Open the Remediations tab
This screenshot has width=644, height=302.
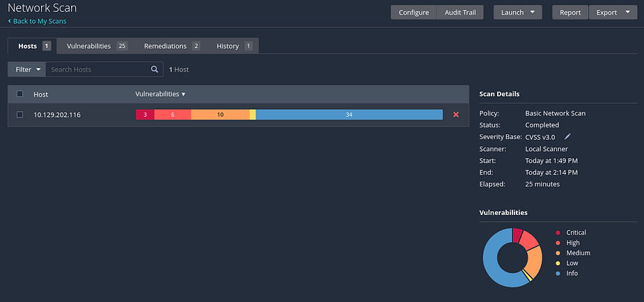(172, 46)
